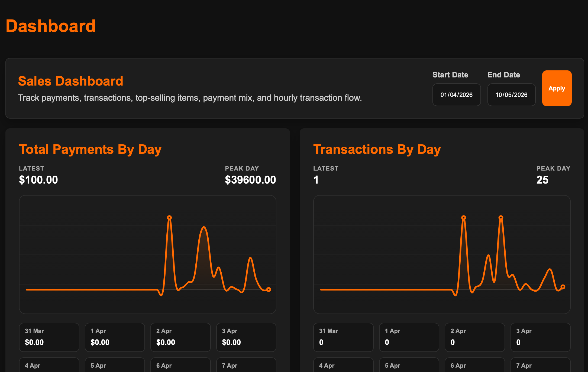The image size is (588, 372).
Task: Click the $100.00 latest payment value
Action: [38, 180]
